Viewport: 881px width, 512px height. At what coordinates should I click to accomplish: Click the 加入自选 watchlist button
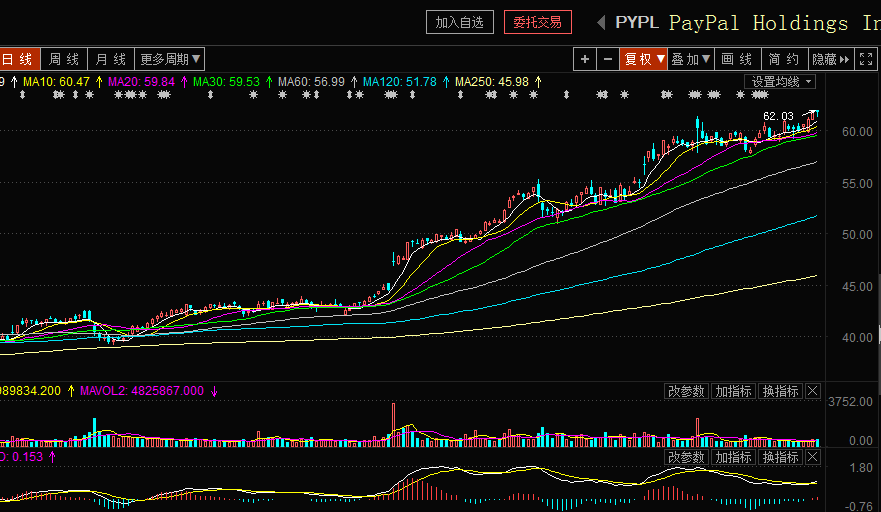[459, 22]
